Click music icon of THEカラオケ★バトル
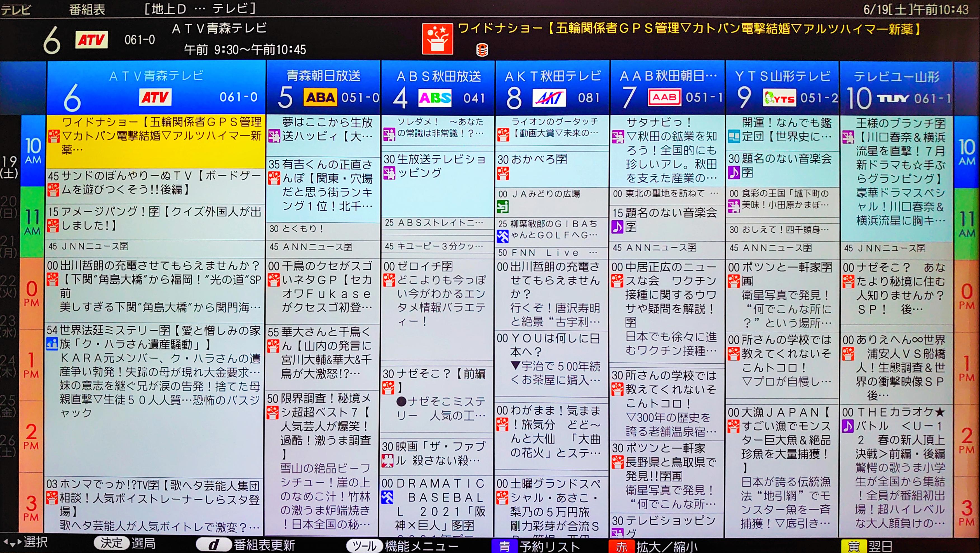 point(848,426)
